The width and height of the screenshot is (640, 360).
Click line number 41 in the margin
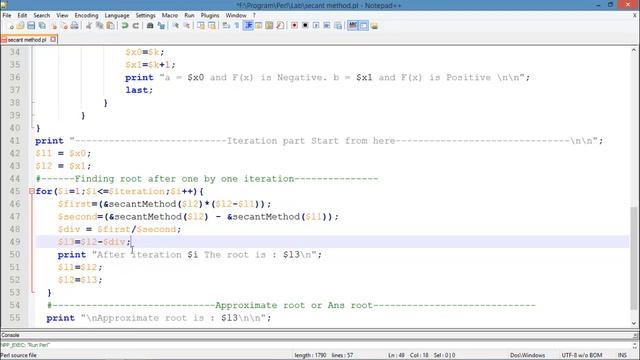click(15, 141)
